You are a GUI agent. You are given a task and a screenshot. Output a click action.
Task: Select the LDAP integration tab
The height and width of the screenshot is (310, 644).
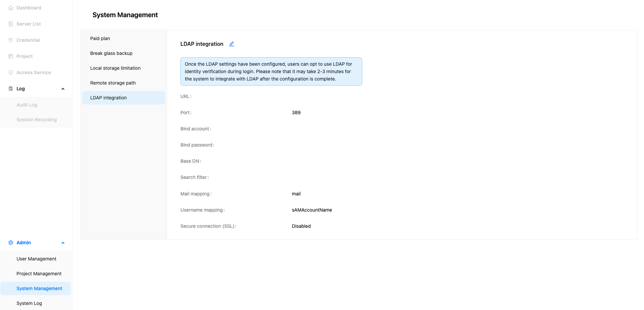click(x=108, y=98)
